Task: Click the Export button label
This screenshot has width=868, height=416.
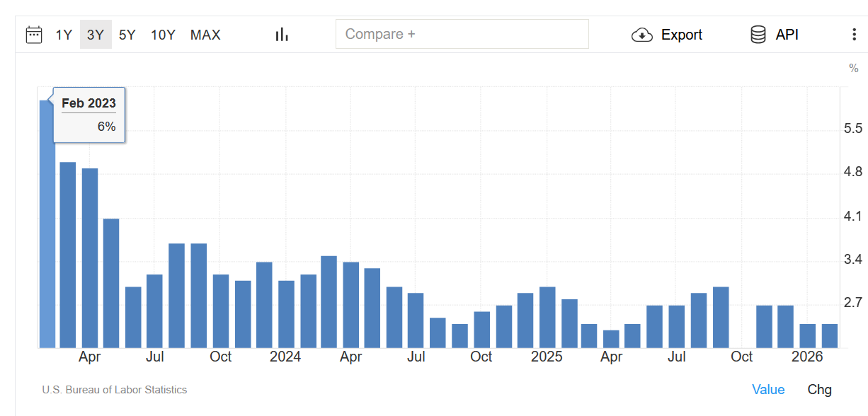Action: (x=682, y=35)
